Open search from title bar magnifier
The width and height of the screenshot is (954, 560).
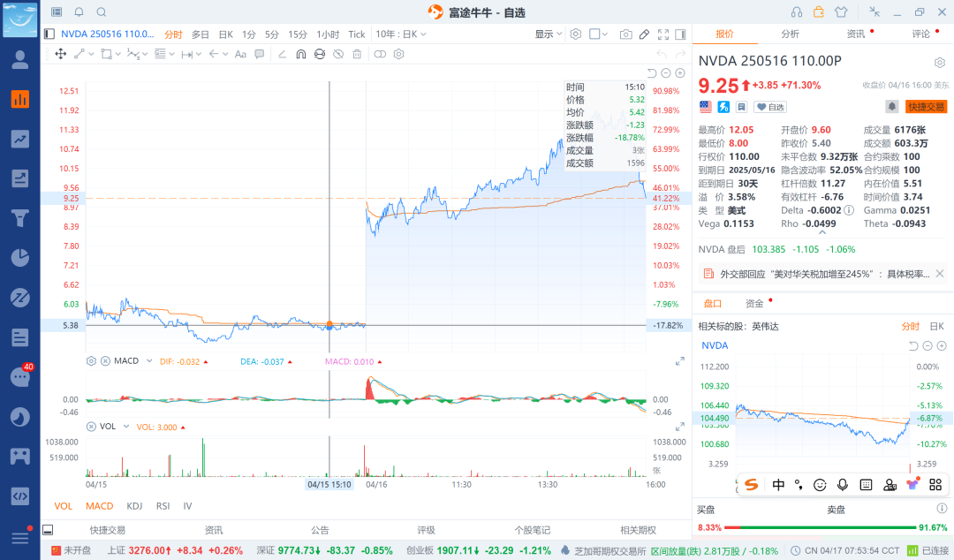pos(102,12)
